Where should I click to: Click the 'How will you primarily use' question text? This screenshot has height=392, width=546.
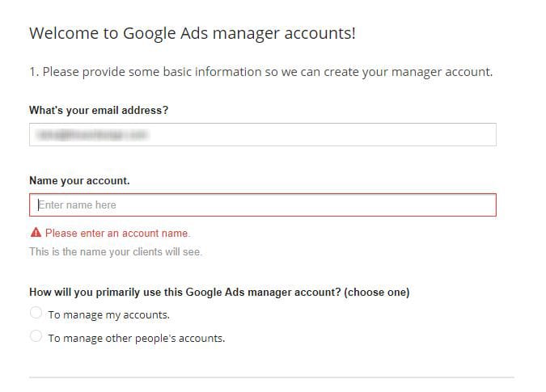coord(219,292)
